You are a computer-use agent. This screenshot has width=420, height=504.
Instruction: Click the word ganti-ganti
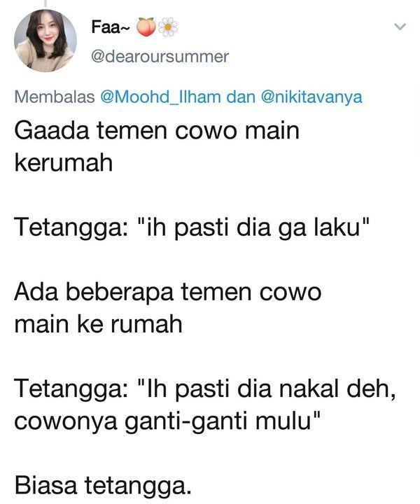187,421
